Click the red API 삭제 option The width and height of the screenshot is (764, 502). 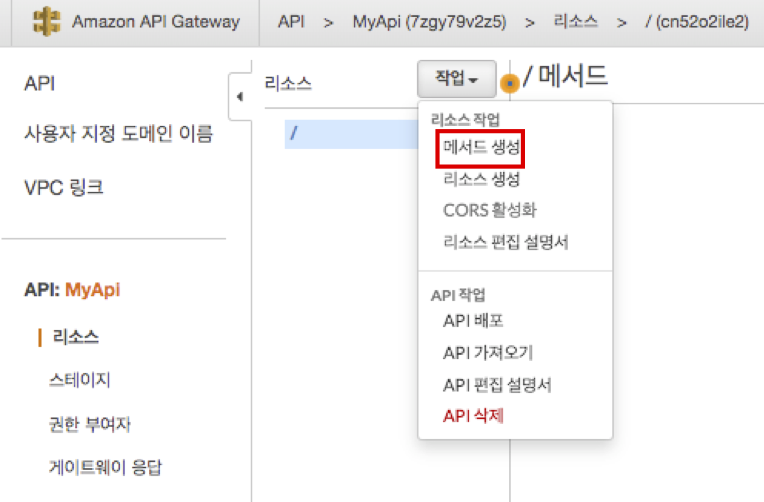tap(473, 416)
